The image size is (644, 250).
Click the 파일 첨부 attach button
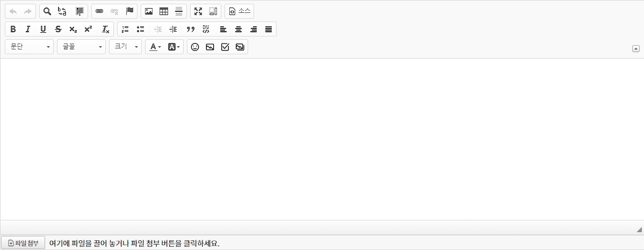click(23, 243)
